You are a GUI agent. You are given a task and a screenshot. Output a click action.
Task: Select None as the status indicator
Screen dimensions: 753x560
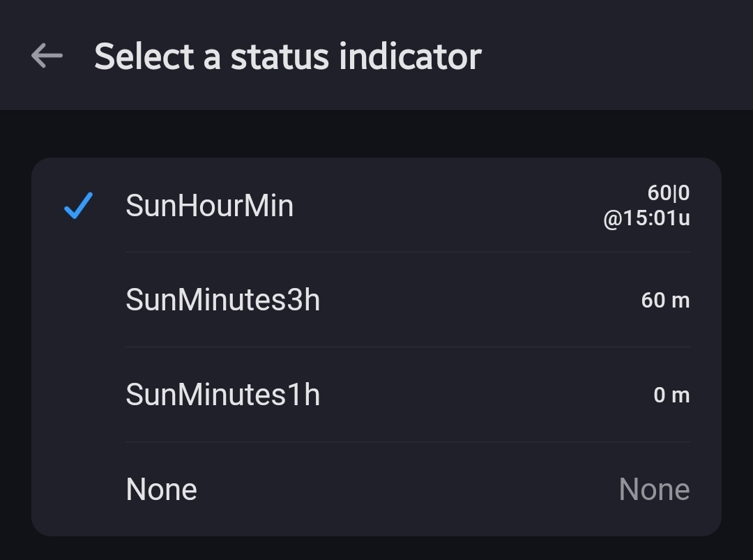click(161, 490)
